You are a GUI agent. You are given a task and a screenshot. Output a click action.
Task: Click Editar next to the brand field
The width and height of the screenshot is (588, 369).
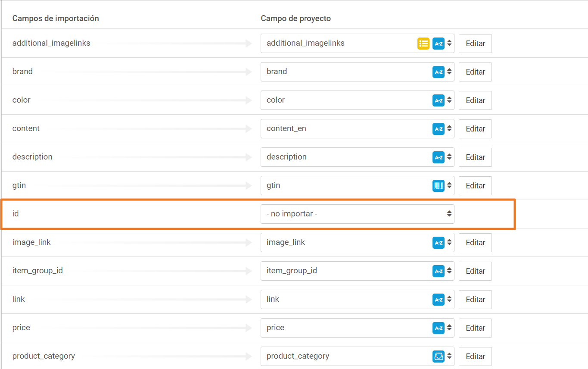click(x=475, y=72)
